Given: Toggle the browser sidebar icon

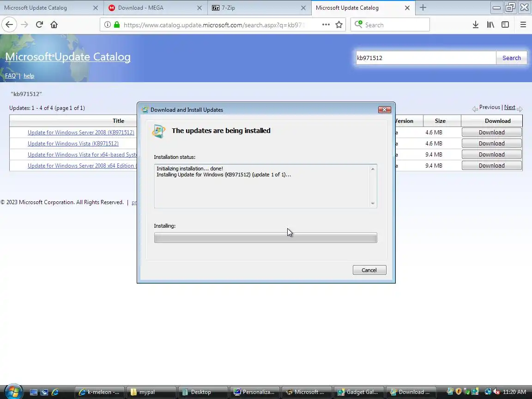Looking at the screenshot, I should (x=505, y=24).
